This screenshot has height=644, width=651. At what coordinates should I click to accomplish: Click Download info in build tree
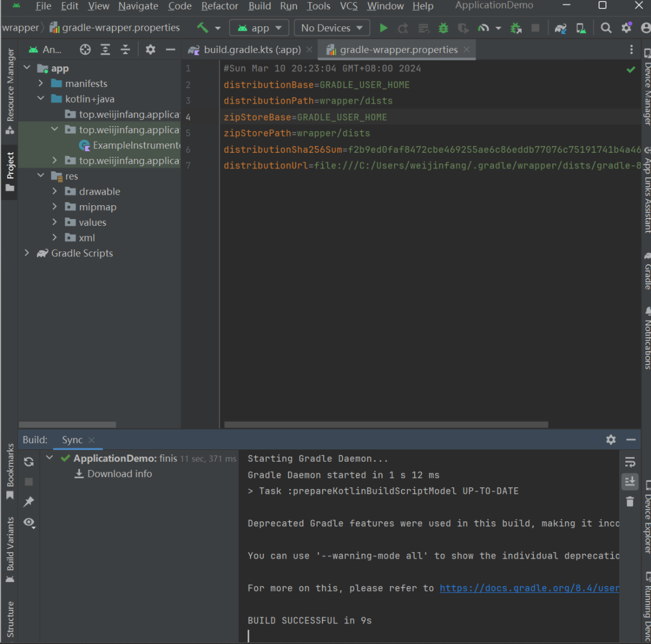click(x=120, y=474)
